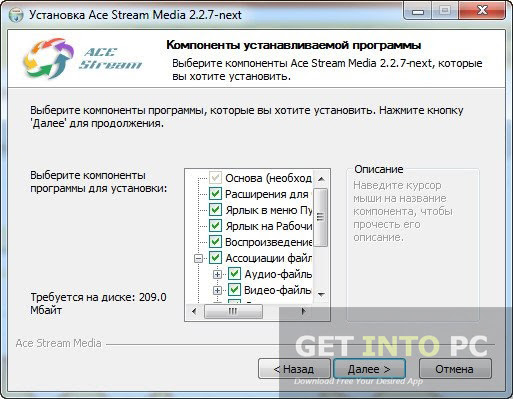
Task: Expand the 'Аудио-файлы' tree node
Action: pyautogui.click(x=217, y=274)
